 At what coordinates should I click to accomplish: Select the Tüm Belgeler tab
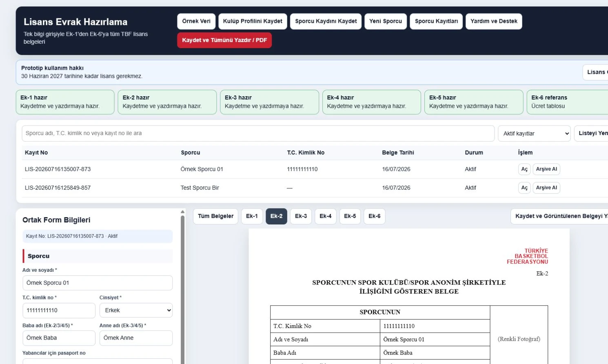coord(215,216)
